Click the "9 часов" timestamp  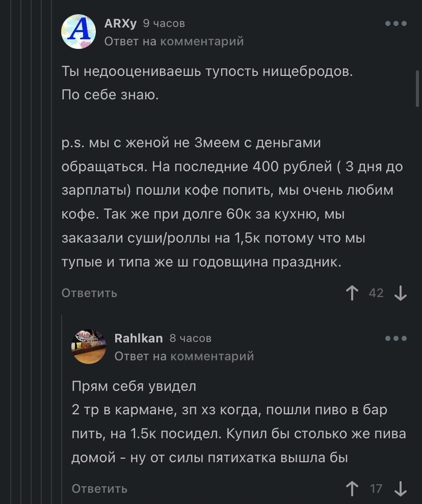click(x=164, y=24)
